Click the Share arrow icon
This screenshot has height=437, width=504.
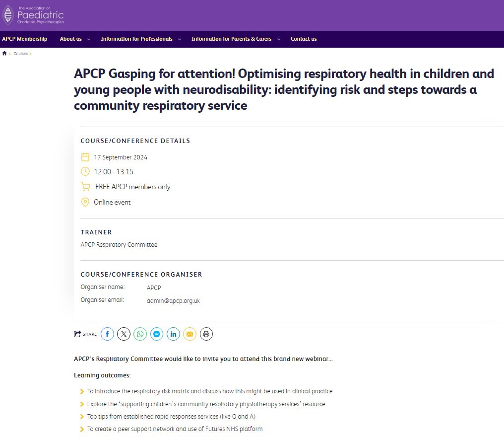(x=77, y=334)
